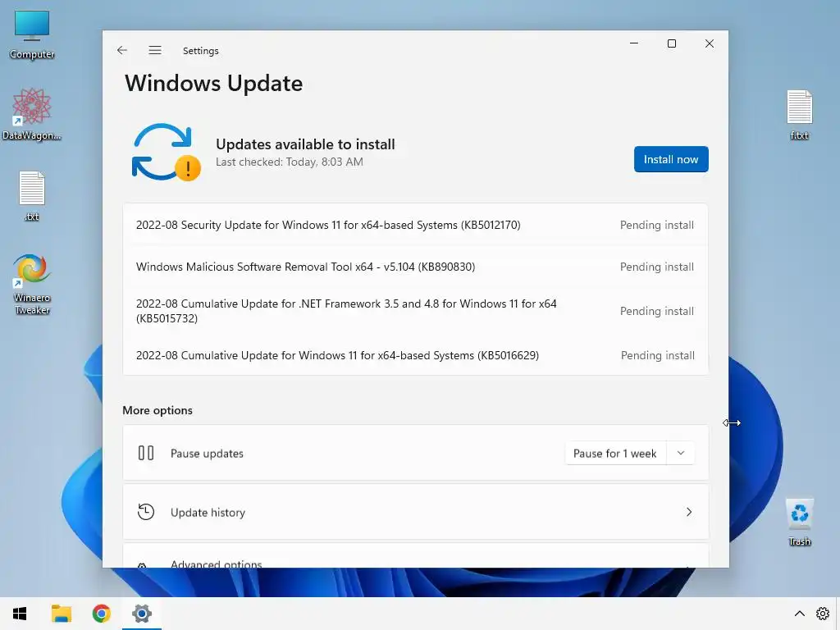Open the Computer desktop icon
The image size is (840, 630).
click(32, 34)
